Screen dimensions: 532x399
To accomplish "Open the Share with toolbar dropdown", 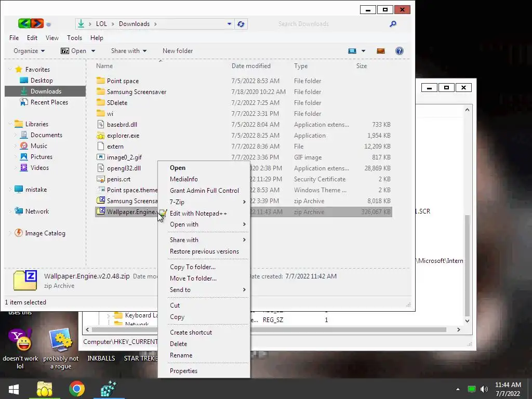I will click(129, 51).
